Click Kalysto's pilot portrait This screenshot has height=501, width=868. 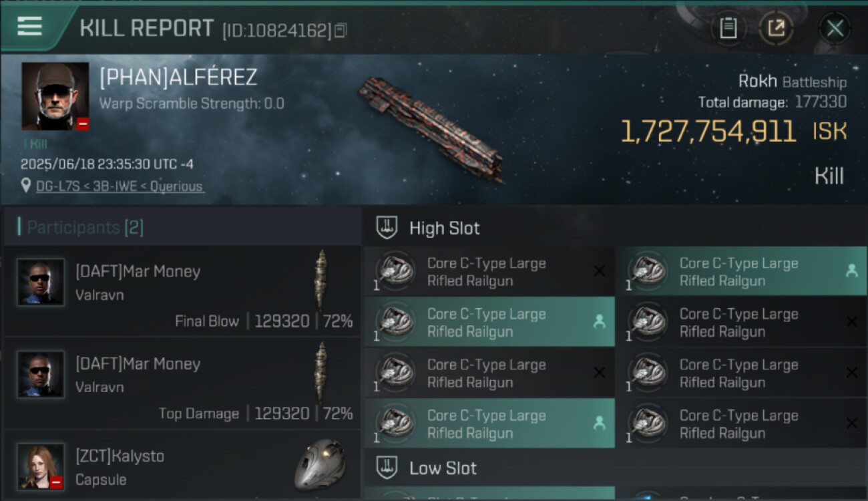[41, 466]
